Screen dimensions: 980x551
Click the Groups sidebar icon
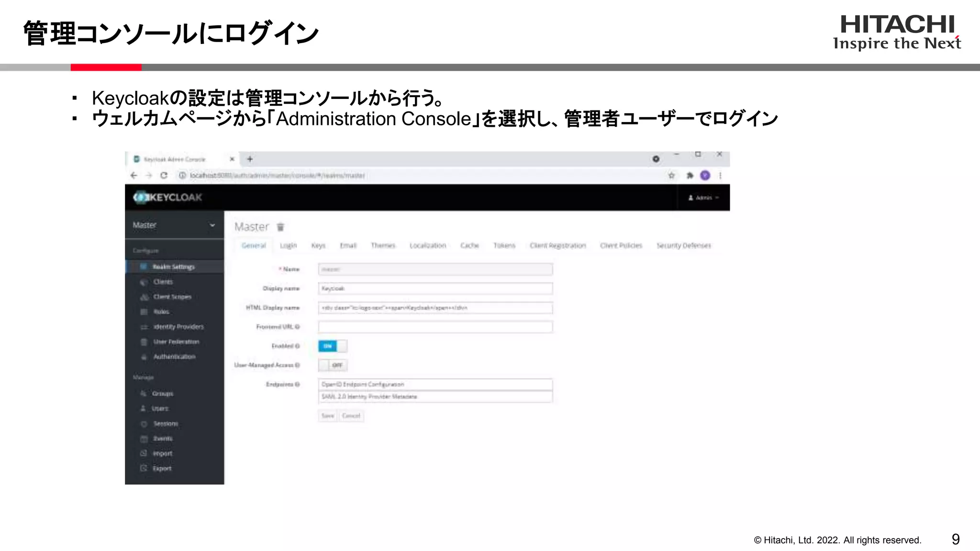pos(143,393)
